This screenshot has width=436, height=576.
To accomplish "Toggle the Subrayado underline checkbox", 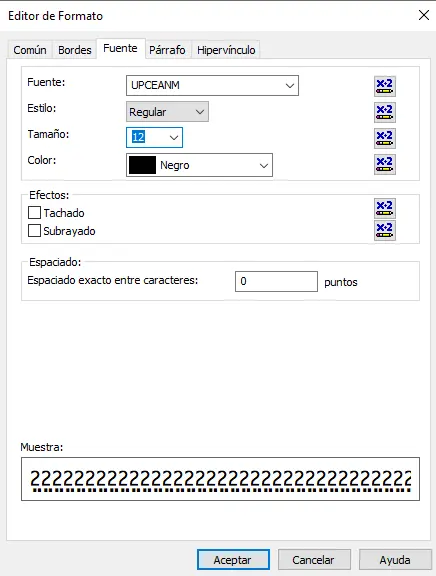I will (34, 231).
